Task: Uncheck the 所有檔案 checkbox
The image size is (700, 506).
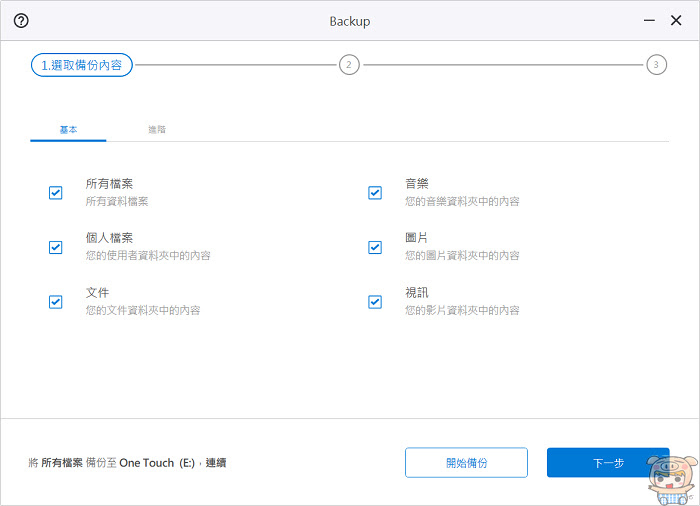Action: [x=55, y=193]
